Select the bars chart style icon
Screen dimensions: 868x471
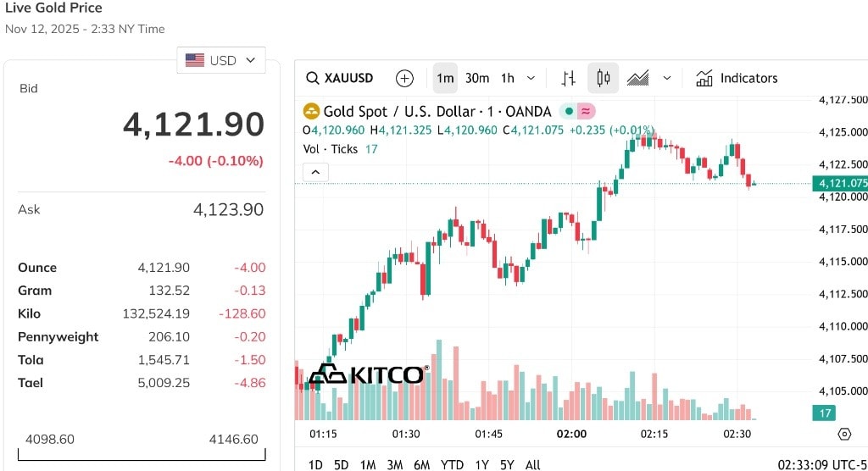click(x=569, y=78)
